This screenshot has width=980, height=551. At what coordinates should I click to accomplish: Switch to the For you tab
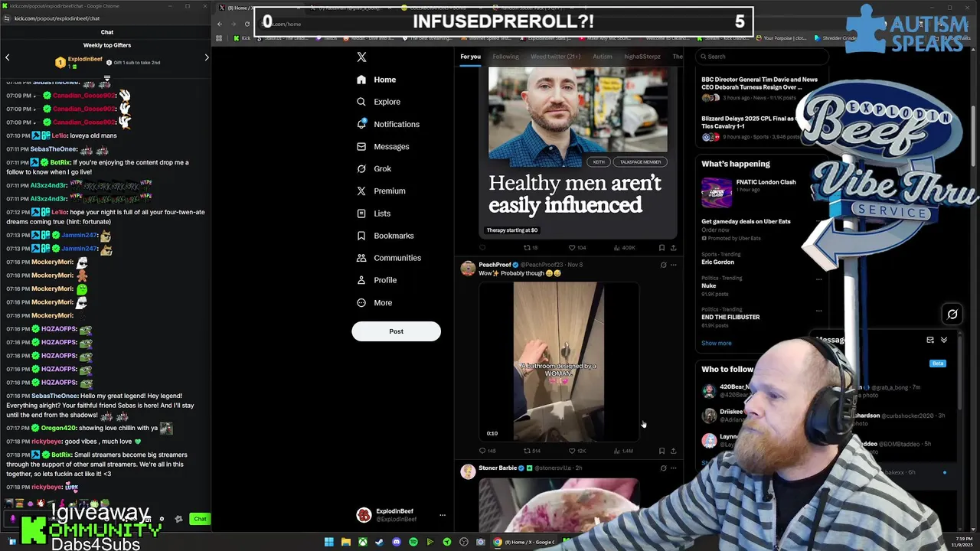click(470, 57)
